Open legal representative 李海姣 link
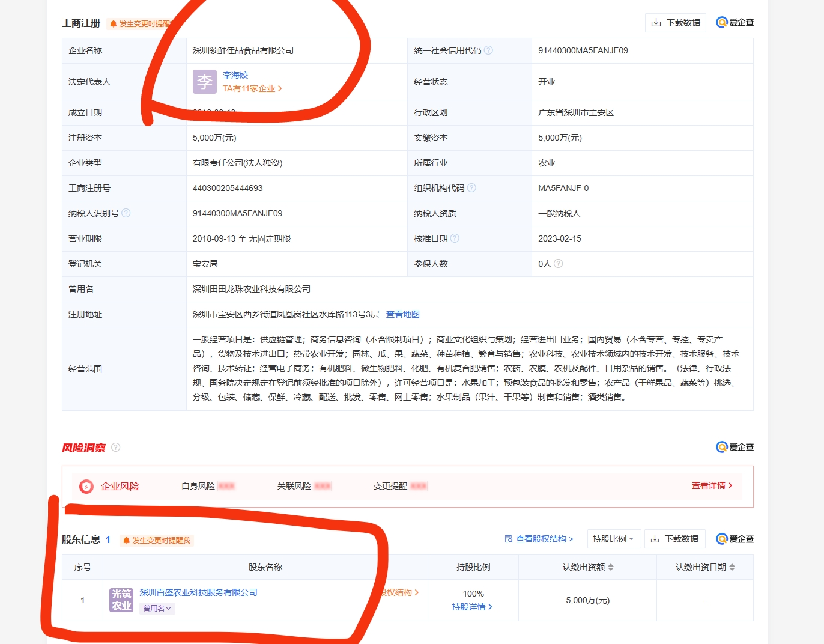The width and height of the screenshot is (824, 644). click(235, 75)
